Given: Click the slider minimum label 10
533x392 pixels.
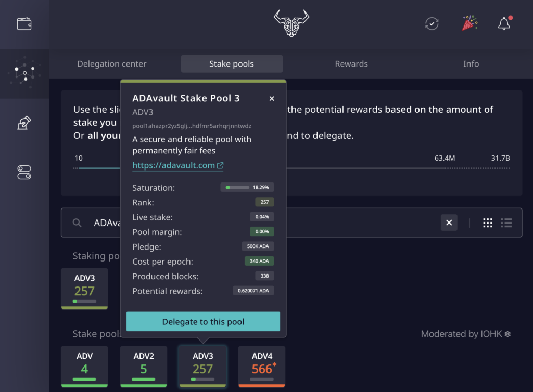Looking at the screenshot, I should [79, 158].
